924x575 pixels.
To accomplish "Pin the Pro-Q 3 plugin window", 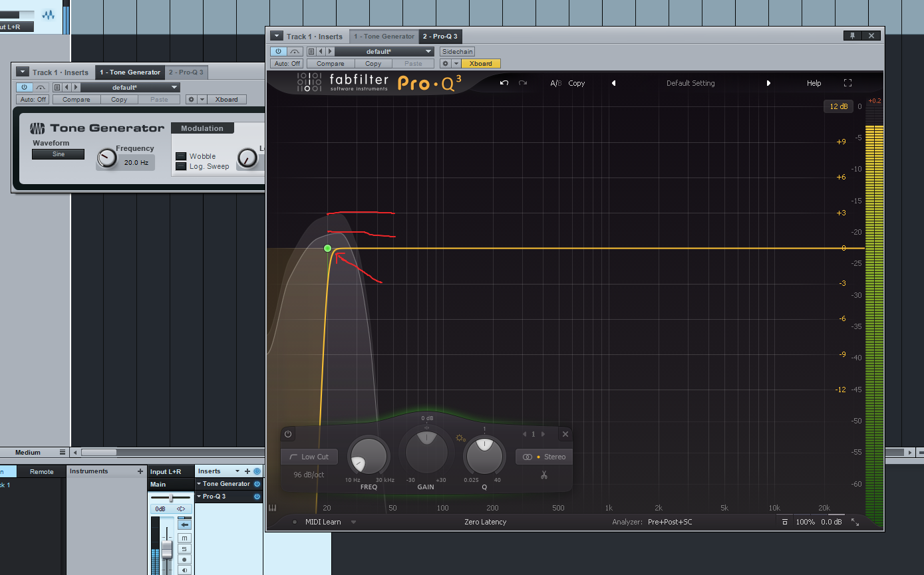I will (x=852, y=36).
